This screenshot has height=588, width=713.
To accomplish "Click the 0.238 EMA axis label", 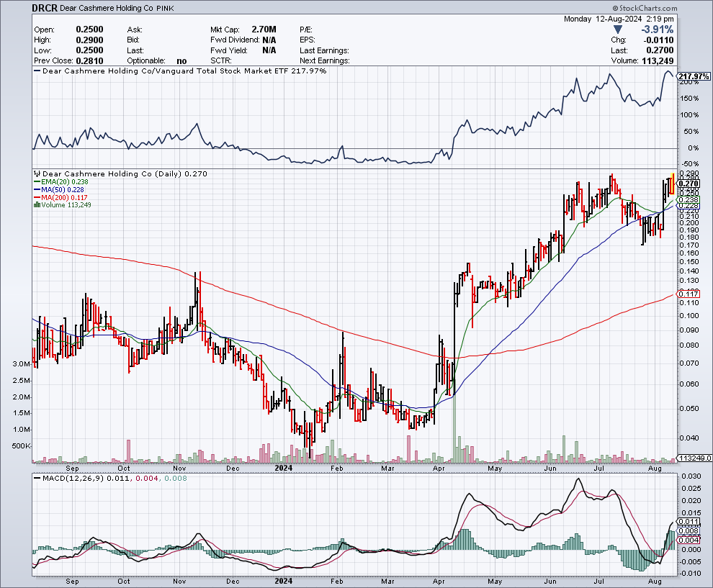I will pyautogui.click(x=689, y=200).
